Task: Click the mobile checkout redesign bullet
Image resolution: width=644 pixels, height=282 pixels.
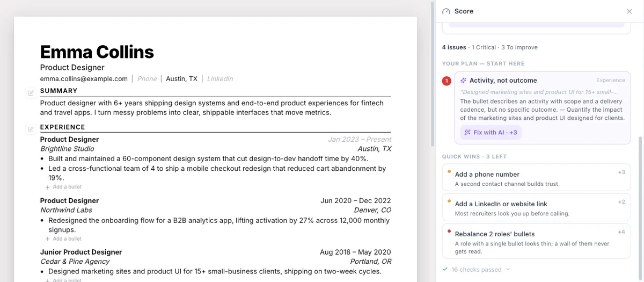Action: (x=217, y=173)
